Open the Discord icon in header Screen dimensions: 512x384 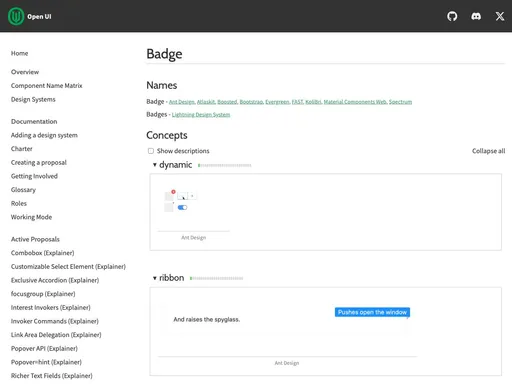476,16
